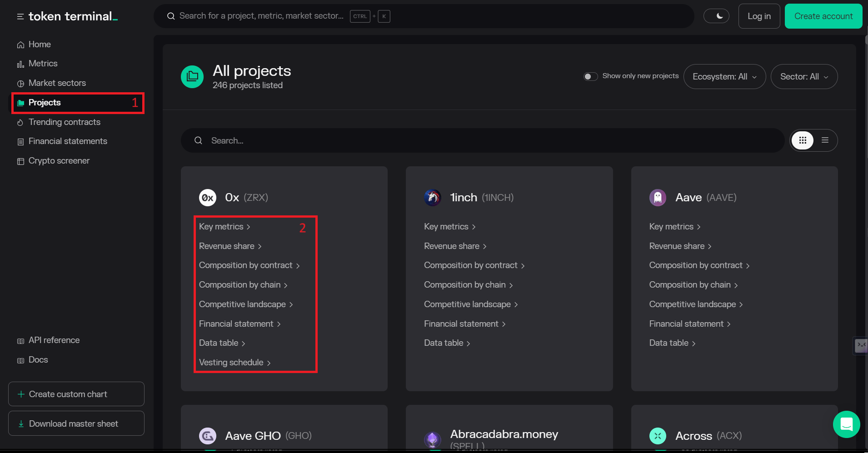Switch to list view layout
Screen dimensions: 868x453
coord(825,140)
